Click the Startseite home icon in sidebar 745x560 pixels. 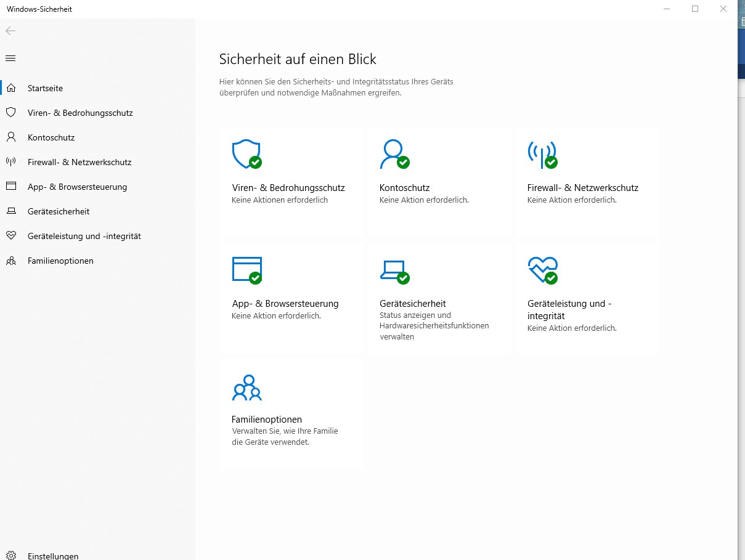pyautogui.click(x=10, y=88)
